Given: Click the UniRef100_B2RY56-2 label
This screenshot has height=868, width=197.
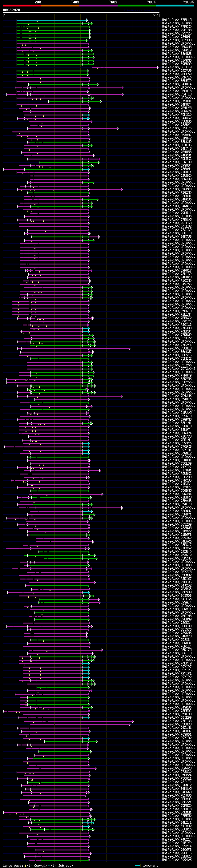Looking at the screenshot, I should (x=179, y=382).
